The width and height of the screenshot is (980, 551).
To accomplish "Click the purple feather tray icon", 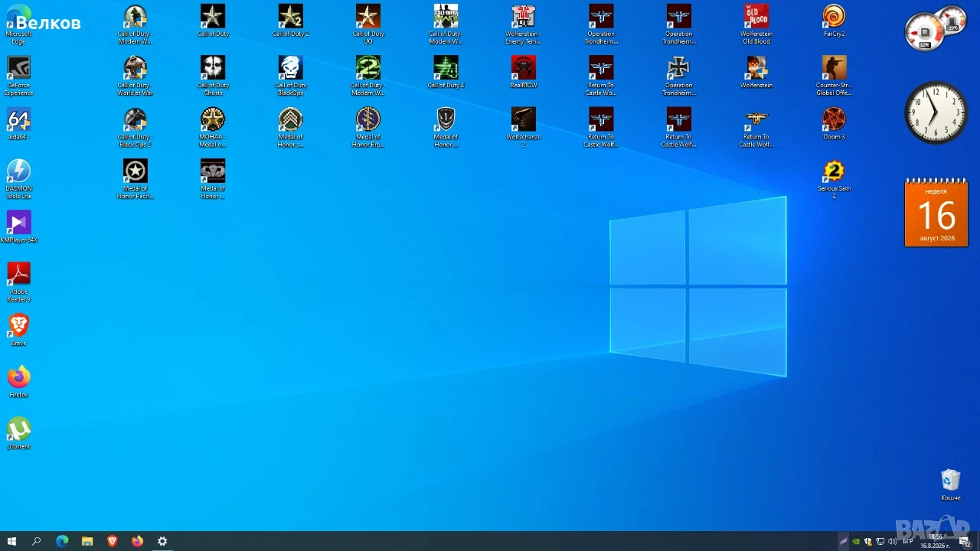I will 844,542.
